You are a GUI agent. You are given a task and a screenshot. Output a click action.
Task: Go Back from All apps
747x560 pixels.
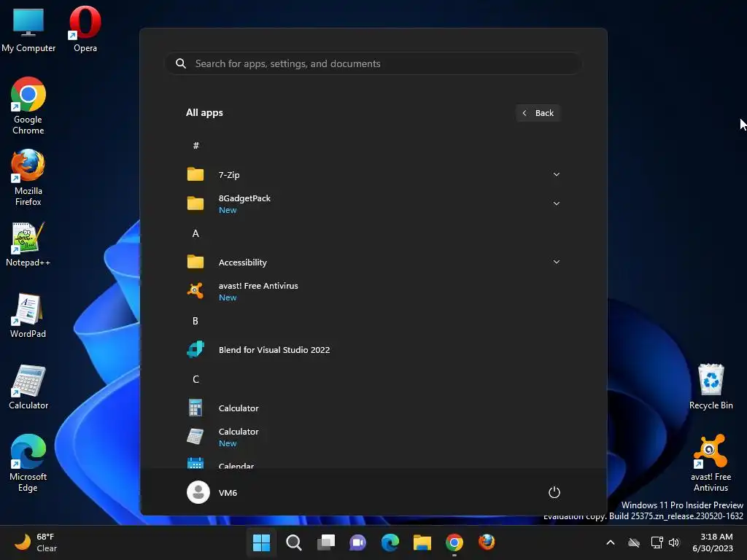pos(538,113)
